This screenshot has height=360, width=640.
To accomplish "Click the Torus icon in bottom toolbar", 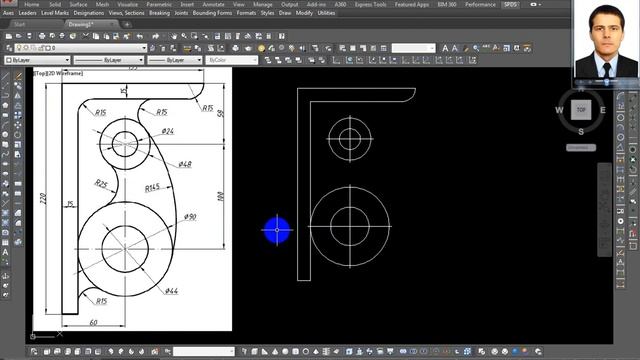I will (305, 351).
